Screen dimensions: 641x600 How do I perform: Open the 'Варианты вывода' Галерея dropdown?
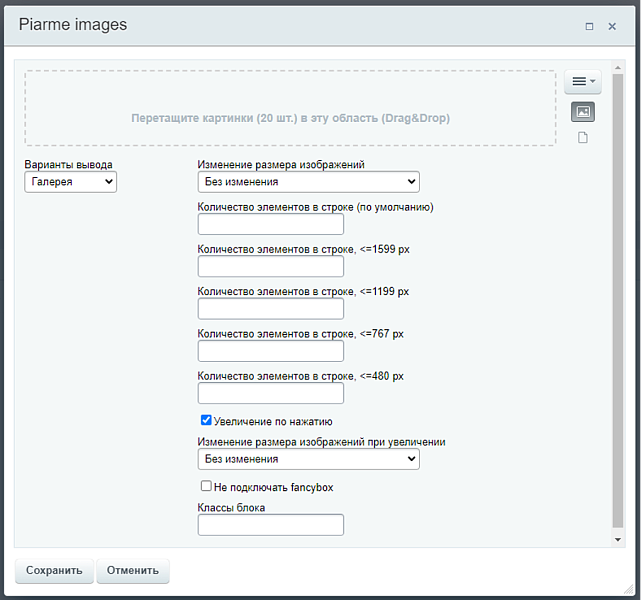(70, 182)
